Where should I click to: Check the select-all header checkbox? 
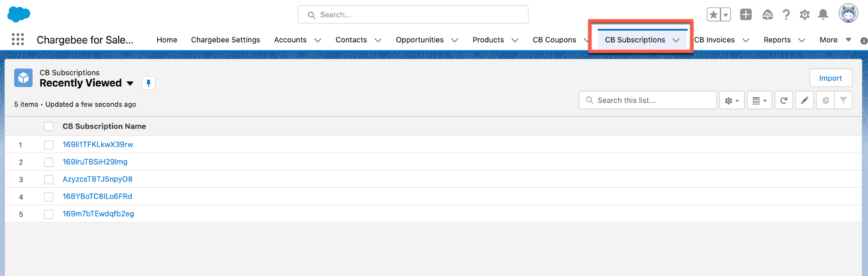pyautogui.click(x=49, y=127)
